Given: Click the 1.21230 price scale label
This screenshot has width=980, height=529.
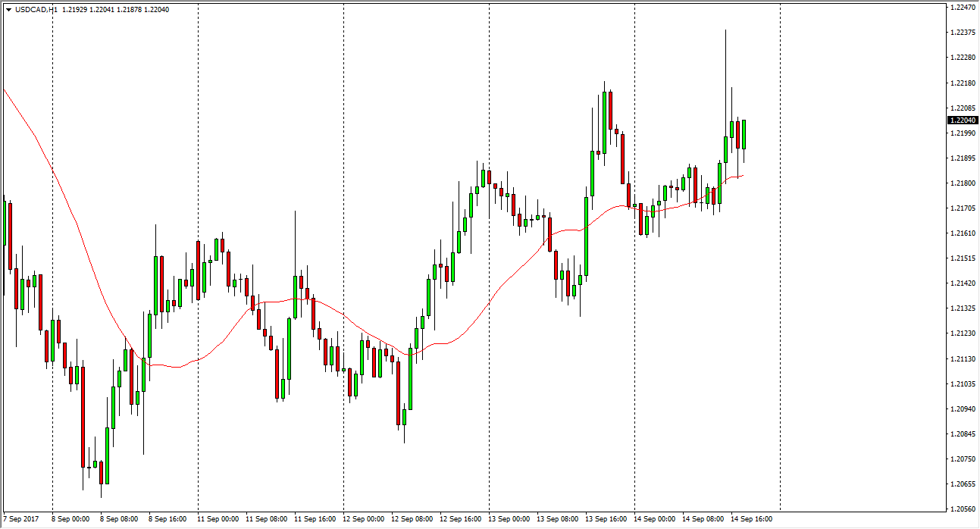Looking at the screenshot, I should tap(961, 333).
